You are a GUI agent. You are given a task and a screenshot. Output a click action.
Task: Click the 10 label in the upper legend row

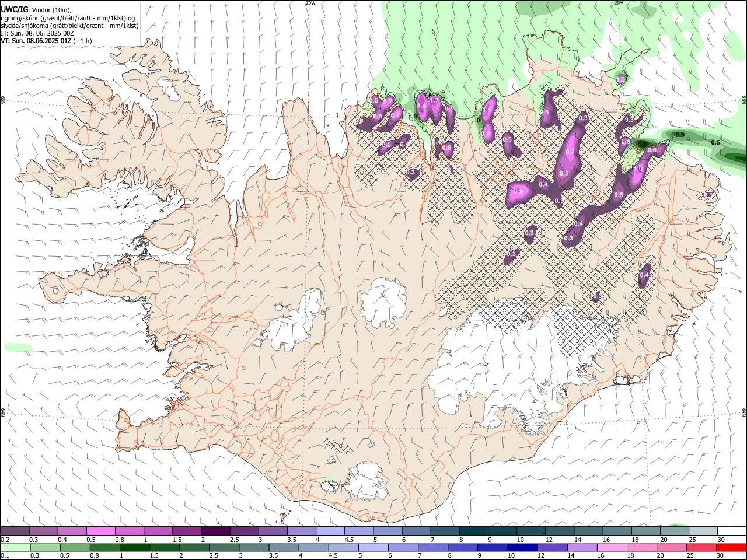click(520, 539)
